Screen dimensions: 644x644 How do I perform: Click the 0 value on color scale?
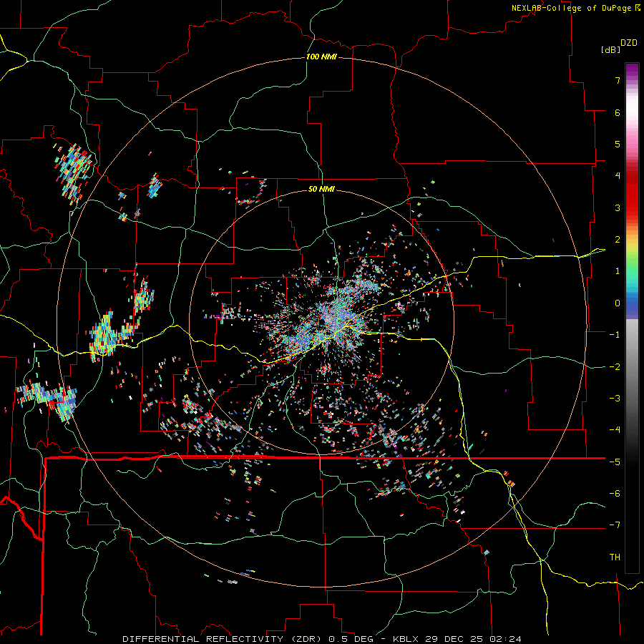point(618,303)
